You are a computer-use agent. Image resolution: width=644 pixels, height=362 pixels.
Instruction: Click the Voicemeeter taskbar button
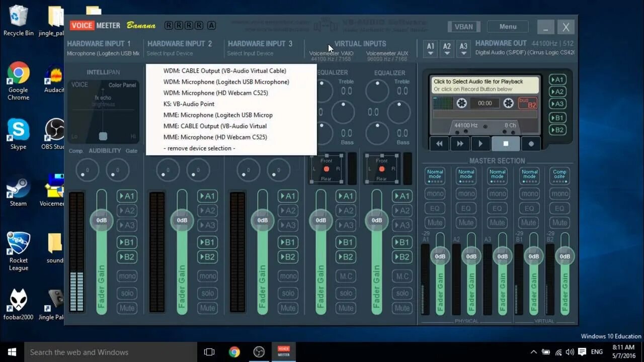tap(284, 352)
